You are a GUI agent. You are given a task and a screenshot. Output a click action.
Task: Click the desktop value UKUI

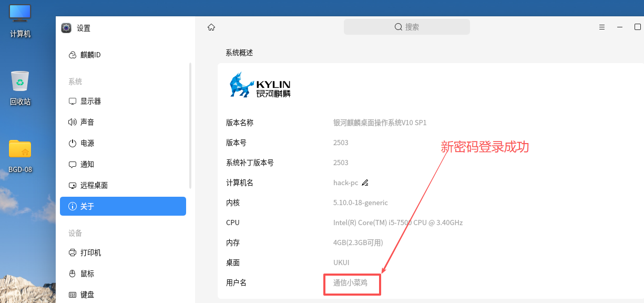[341, 262]
